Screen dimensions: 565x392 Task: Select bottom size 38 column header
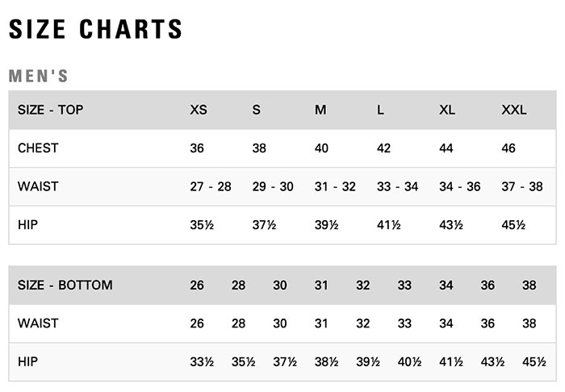click(529, 285)
